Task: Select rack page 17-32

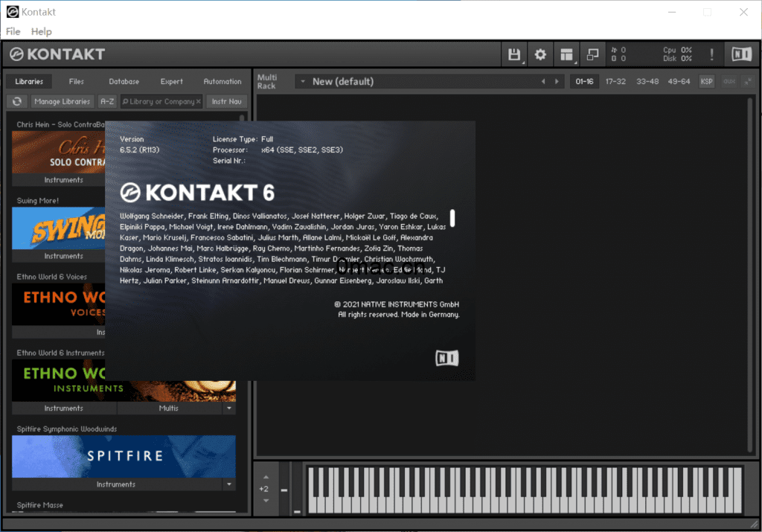Action: point(615,82)
